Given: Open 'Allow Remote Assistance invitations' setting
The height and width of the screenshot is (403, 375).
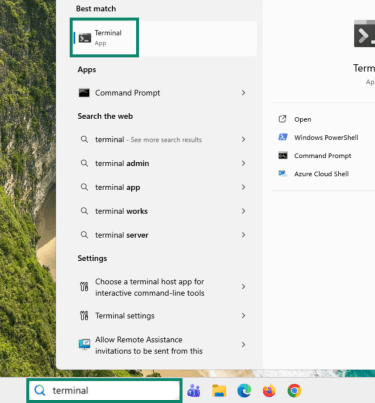Looking at the screenshot, I should tap(149, 345).
